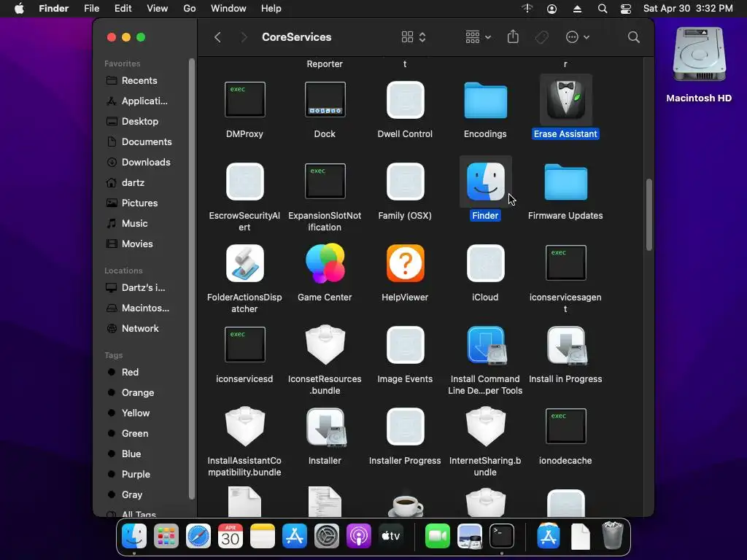Image resolution: width=747 pixels, height=560 pixels.
Task: Select the Finder app icon in file grid
Action: click(485, 182)
